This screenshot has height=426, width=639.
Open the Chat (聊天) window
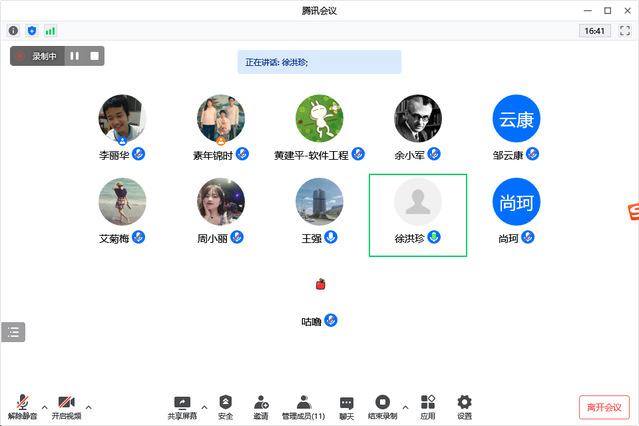[x=346, y=406]
